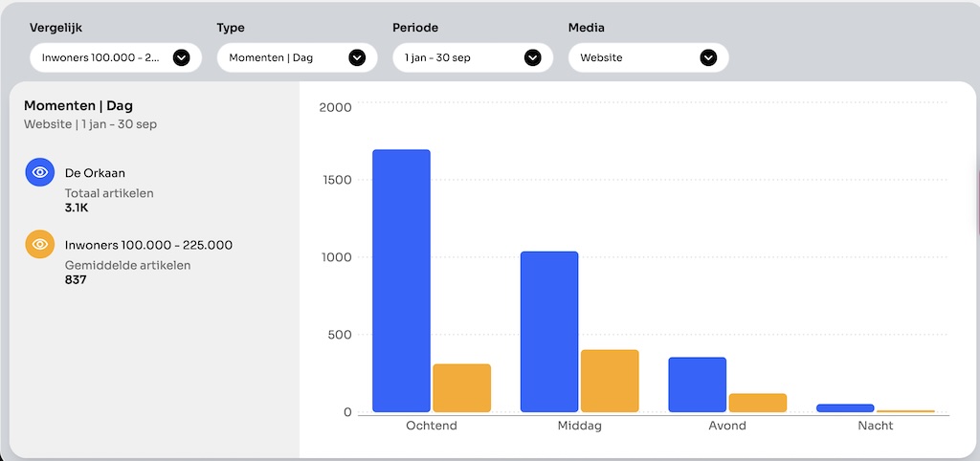The height and width of the screenshot is (461, 980).
Task: Click the orange Ochtend bar
Action: (x=461, y=387)
